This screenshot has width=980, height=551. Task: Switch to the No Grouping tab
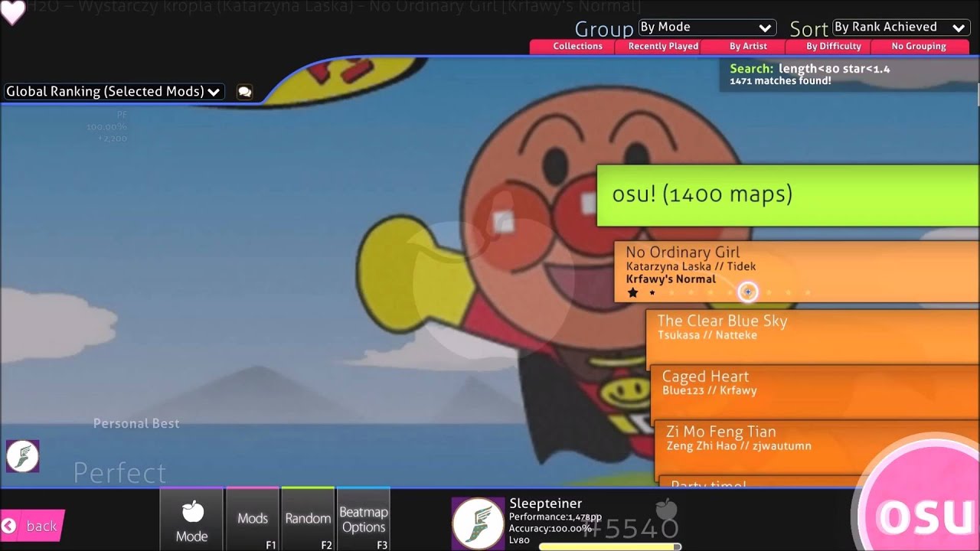(919, 47)
